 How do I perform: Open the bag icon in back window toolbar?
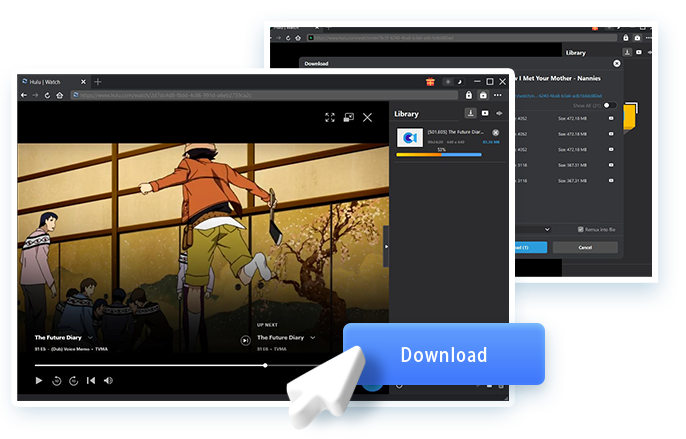point(637,38)
